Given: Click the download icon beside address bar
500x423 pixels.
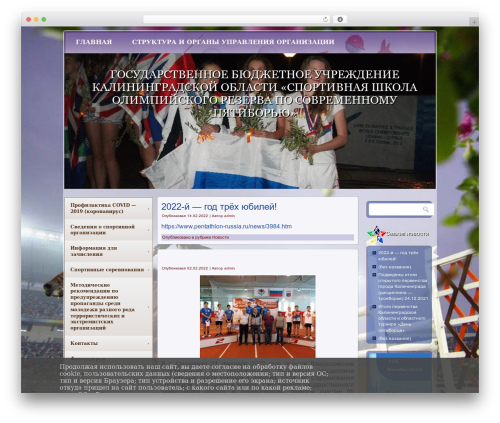Looking at the screenshot, I should (x=340, y=19).
